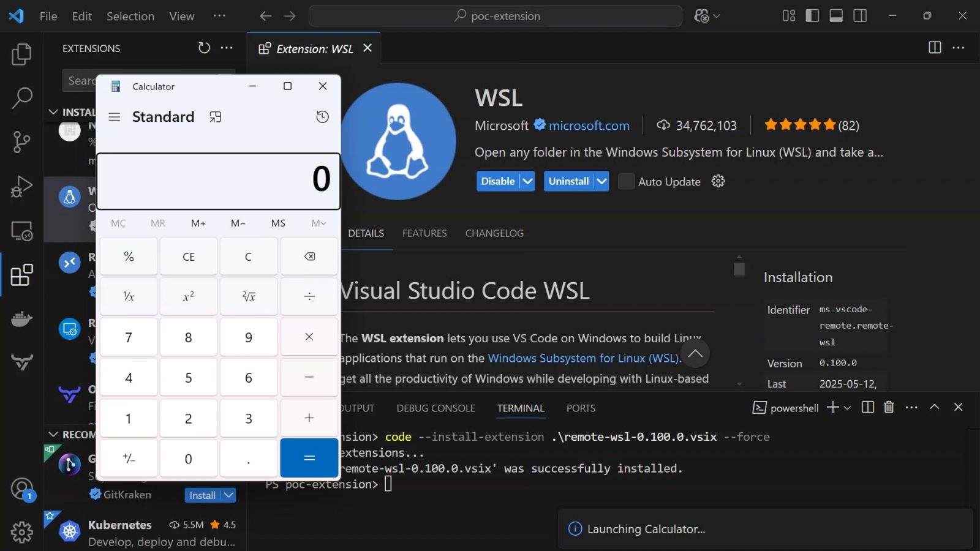Click poc-extension command center search box
Image resolution: width=980 pixels, height=551 pixels.
coord(496,16)
